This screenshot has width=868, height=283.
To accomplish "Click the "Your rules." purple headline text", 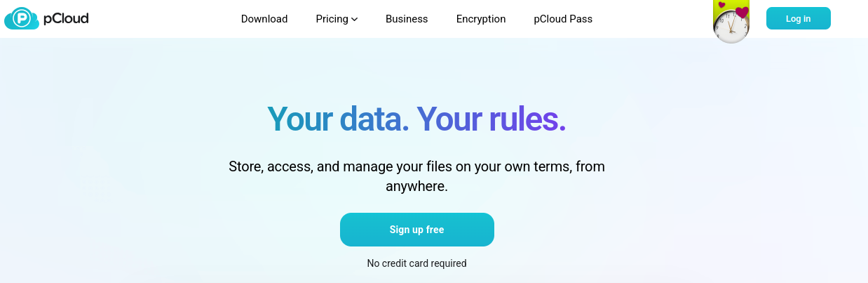I will (x=491, y=119).
